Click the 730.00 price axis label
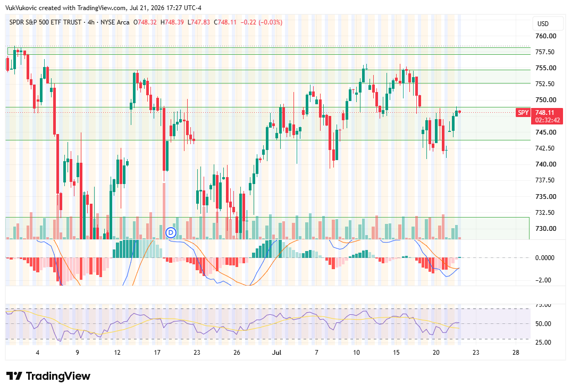 pyautogui.click(x=546, y=229)
